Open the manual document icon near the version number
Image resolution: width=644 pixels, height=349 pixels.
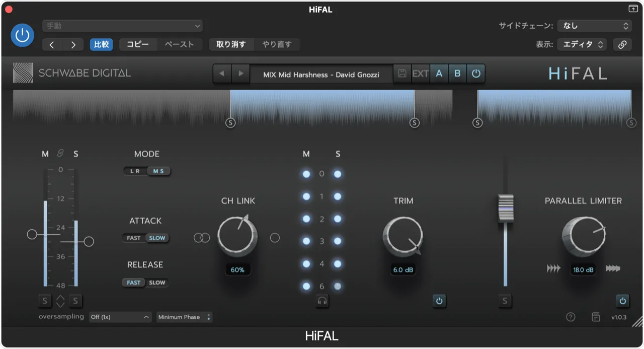(596, 317)
